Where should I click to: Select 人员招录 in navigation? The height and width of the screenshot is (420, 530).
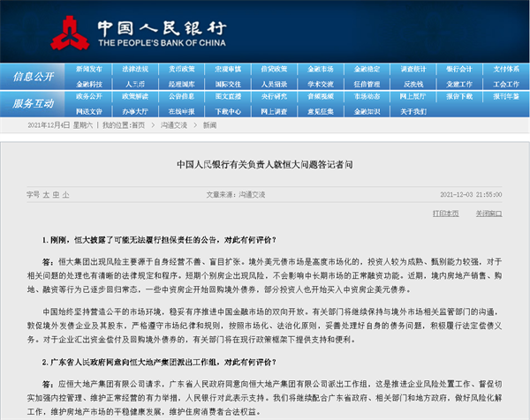pos(274,84)
